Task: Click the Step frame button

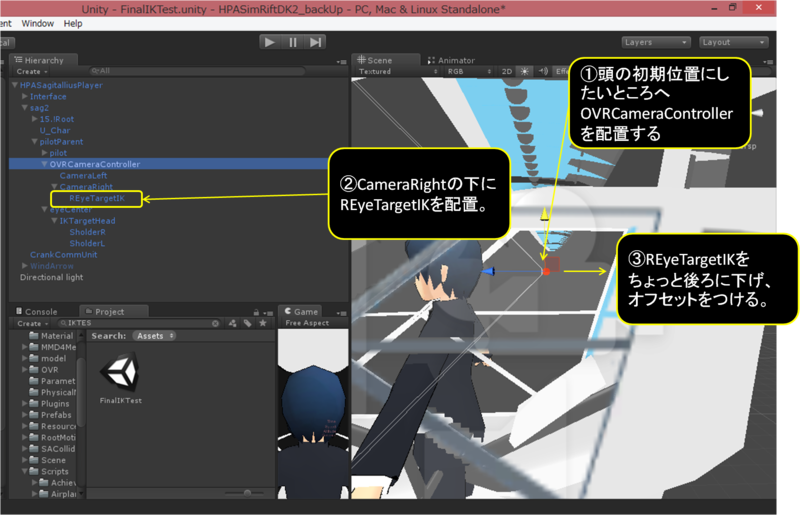Action: pos(316,42)
